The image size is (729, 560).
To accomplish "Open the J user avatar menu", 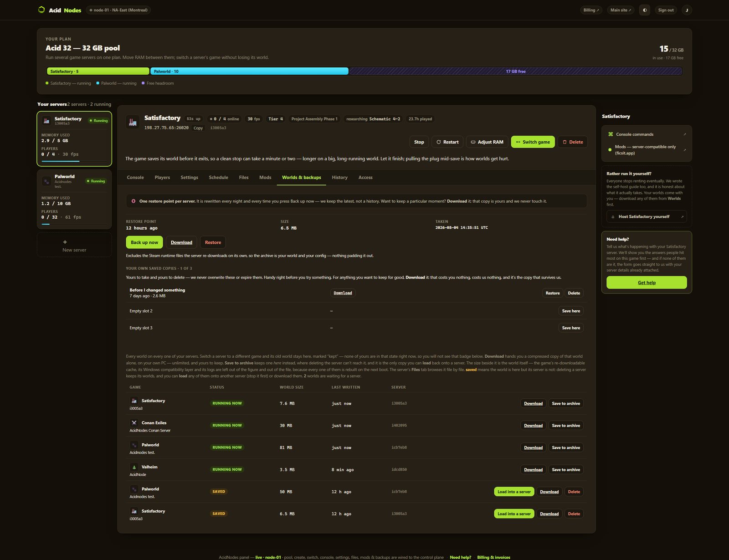I will pyautogui.click(x=687, y=10).
